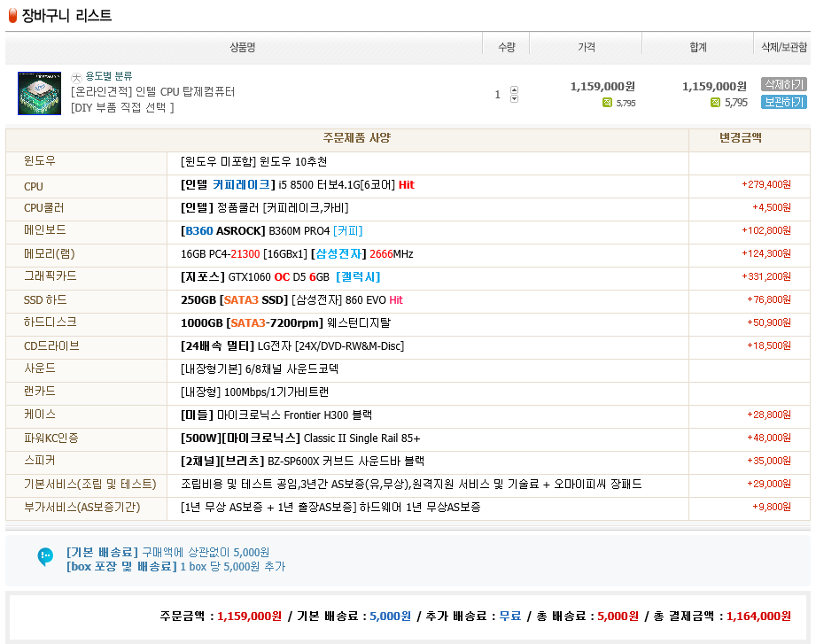Increase quantity with the up arrow

tap(514, 89)
